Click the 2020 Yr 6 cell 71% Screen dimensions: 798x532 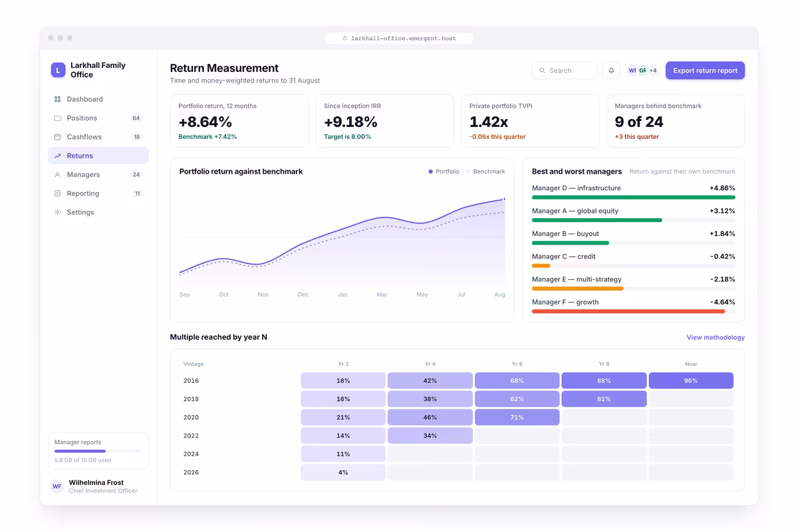[517, 418]
